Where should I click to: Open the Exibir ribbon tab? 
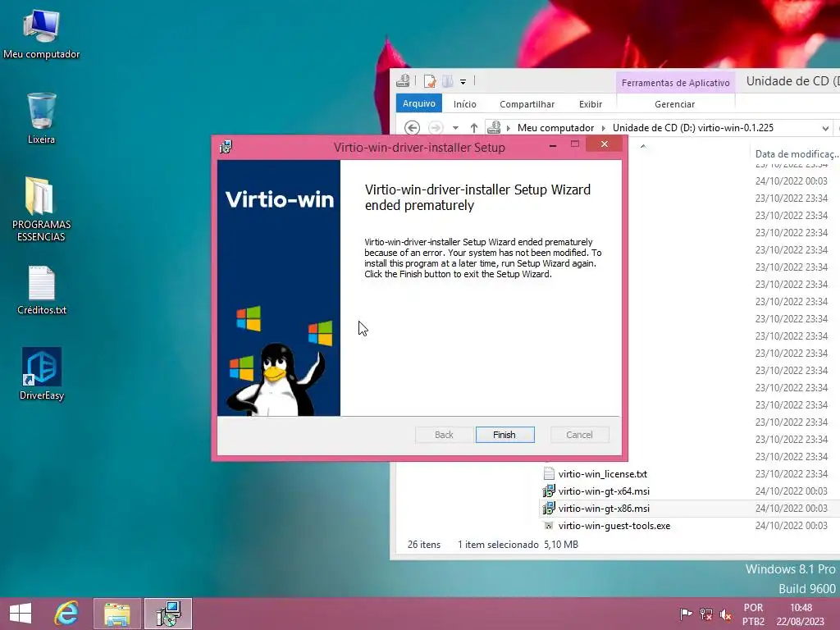591,104
